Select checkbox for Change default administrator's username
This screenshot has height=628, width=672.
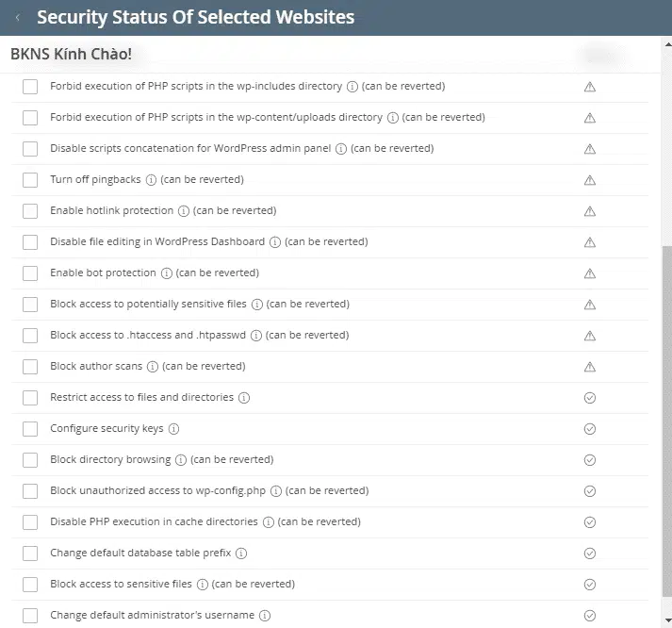tap(30, 616)
